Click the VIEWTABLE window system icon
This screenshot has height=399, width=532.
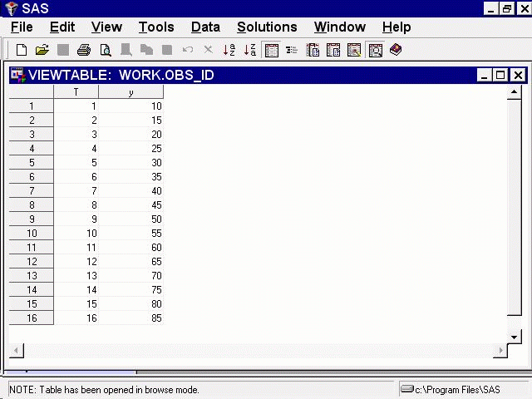17,75
